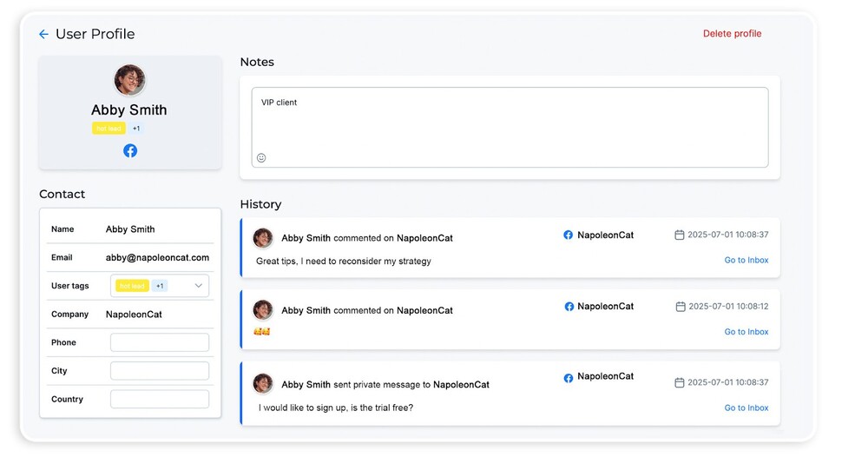Click calendar icon in private message entry
The image size is (868, 464).
click(680, 382)
